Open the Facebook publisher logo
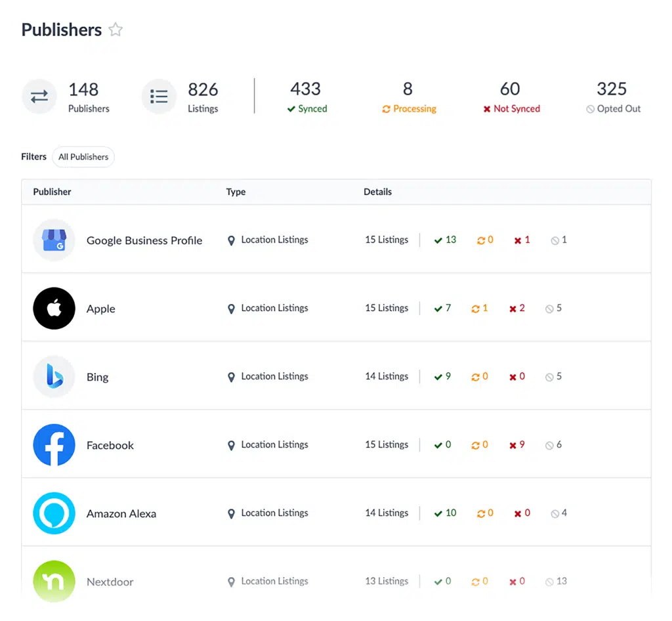Screen dimensions: 672x621 (x=54, y=445)
